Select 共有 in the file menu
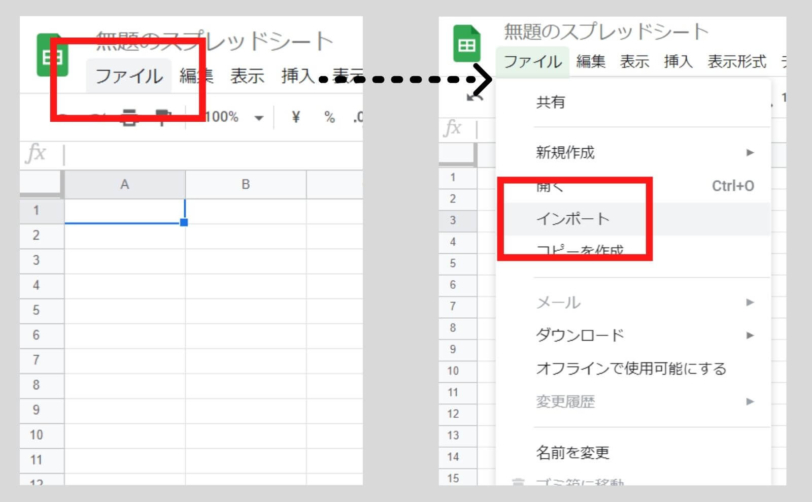The width and height of the screenshot is (812, 502). tap(550, 101)
